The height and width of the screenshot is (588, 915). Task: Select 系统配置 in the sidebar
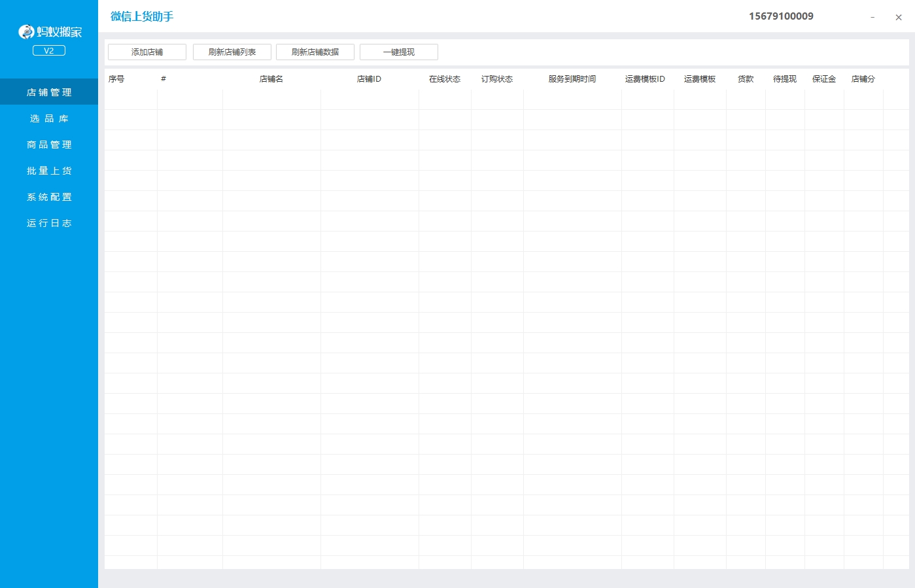click(49, 197)
